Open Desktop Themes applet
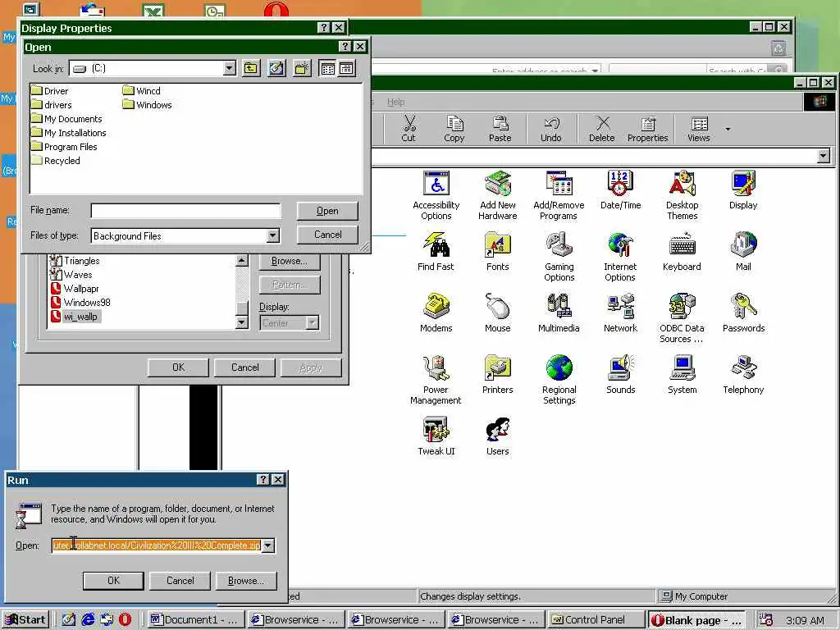The image size is (840, 630). 682,195
